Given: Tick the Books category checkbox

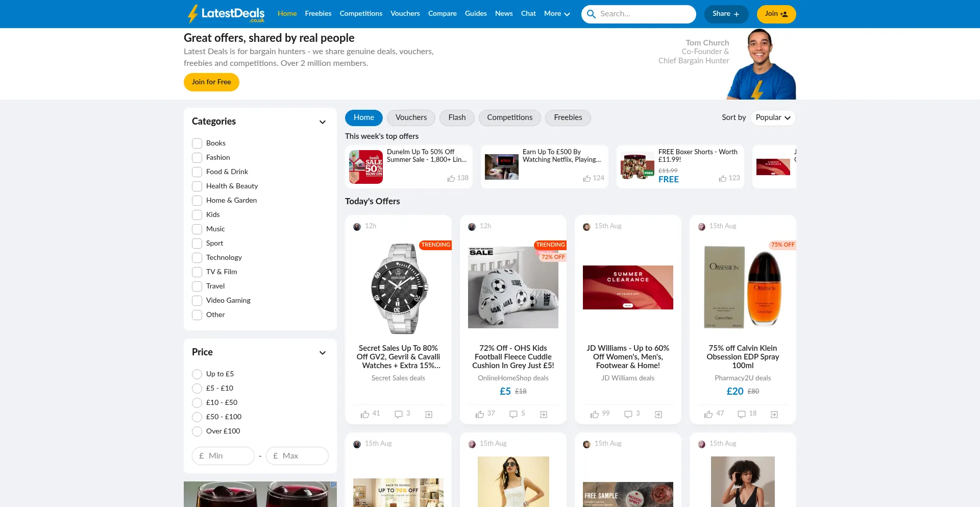Looking at the screenshot, I should click(x=197, y=143).
